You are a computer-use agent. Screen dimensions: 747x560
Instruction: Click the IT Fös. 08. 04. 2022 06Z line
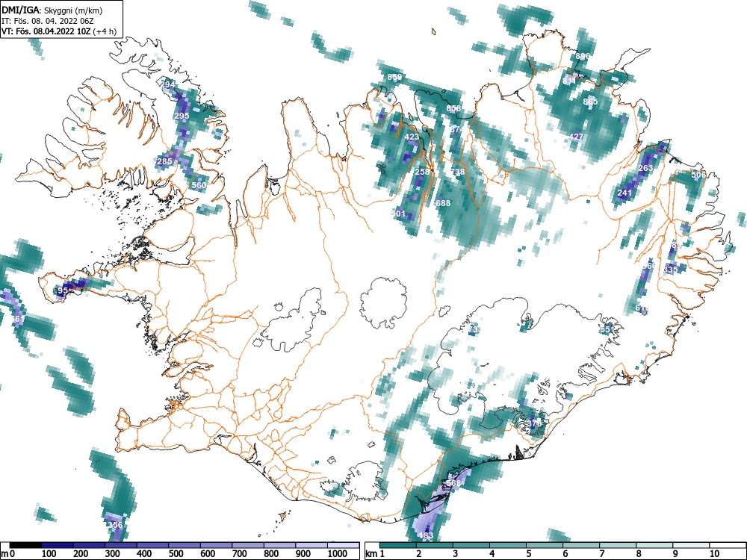[x=47, y=21]
